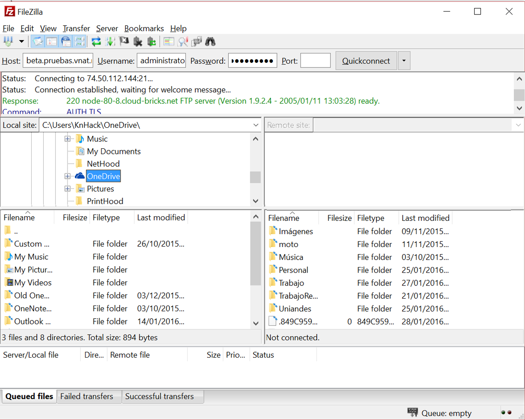
Task: Click message log scrollbar down arrow
Action: point(519,108)
